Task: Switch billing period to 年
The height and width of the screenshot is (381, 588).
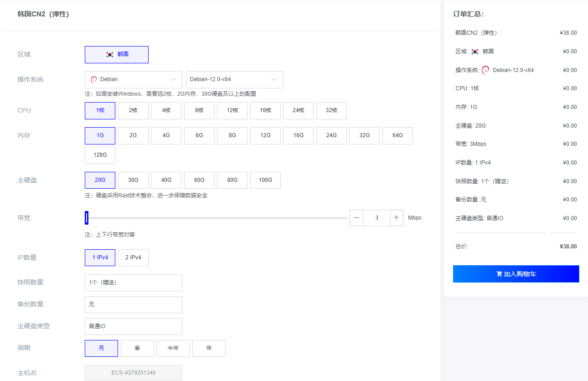Action: click(209, 348)
